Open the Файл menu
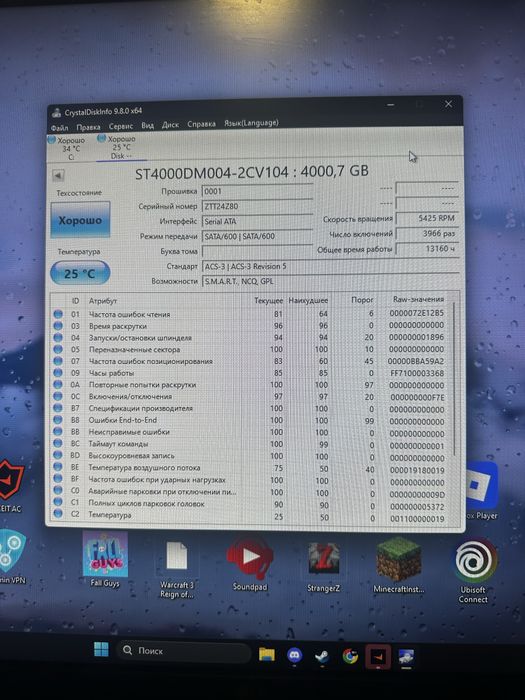The height and width of the screenshot is (700, 525). tap(59, 128)
